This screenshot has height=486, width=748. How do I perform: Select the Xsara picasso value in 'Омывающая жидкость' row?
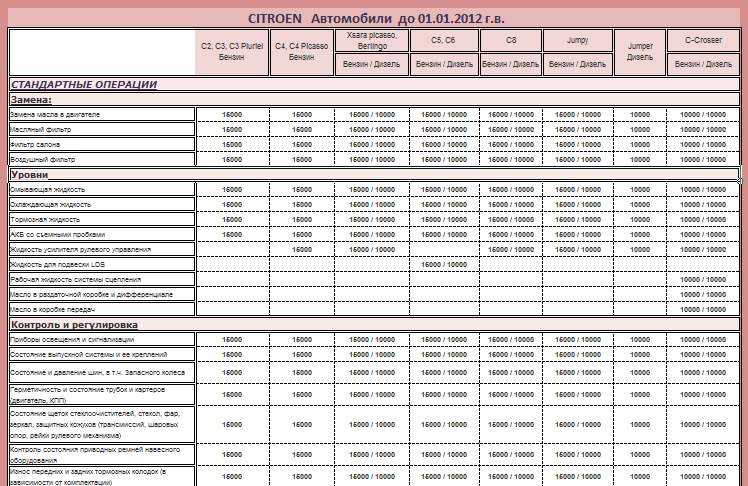[372, 190]
